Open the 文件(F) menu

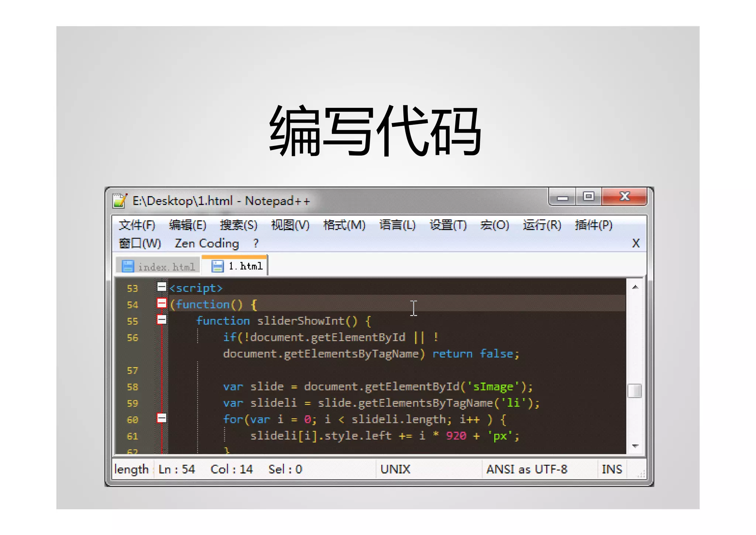(x=137, y=225)
